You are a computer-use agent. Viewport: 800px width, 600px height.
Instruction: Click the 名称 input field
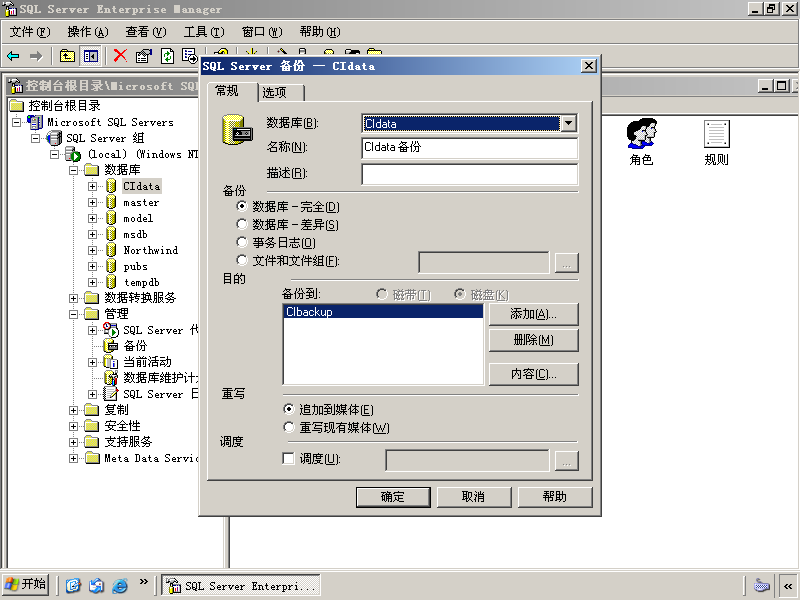(x=470, y=148)
